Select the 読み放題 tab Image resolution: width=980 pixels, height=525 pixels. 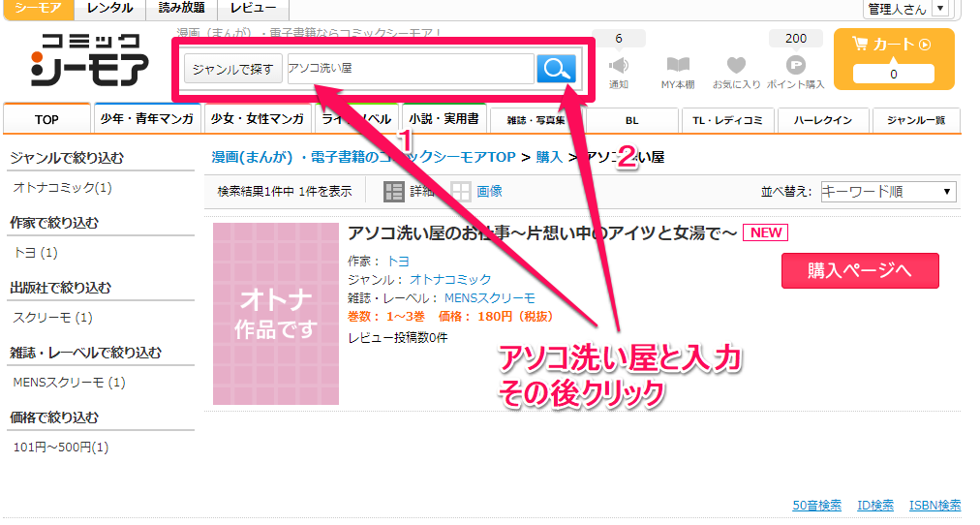181,9
